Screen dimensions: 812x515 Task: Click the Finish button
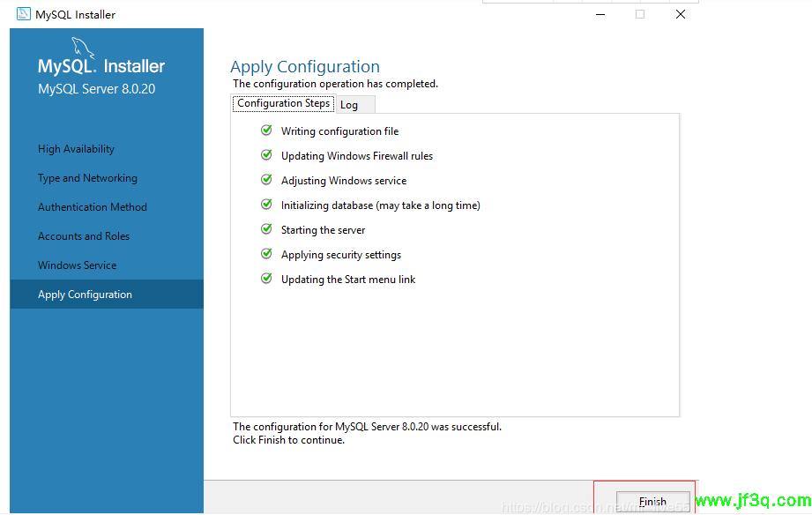click(652, 501)
